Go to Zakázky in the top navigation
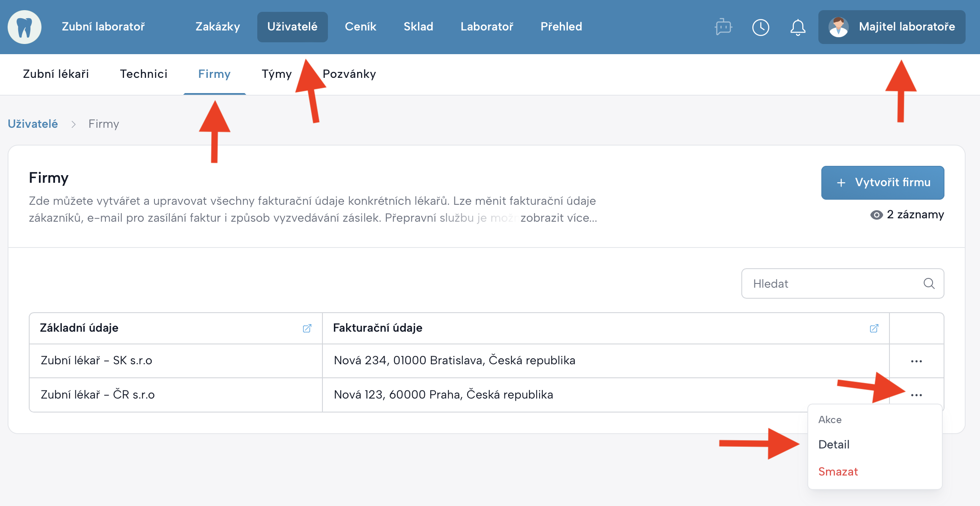The image size is (980, 506). 217,27
